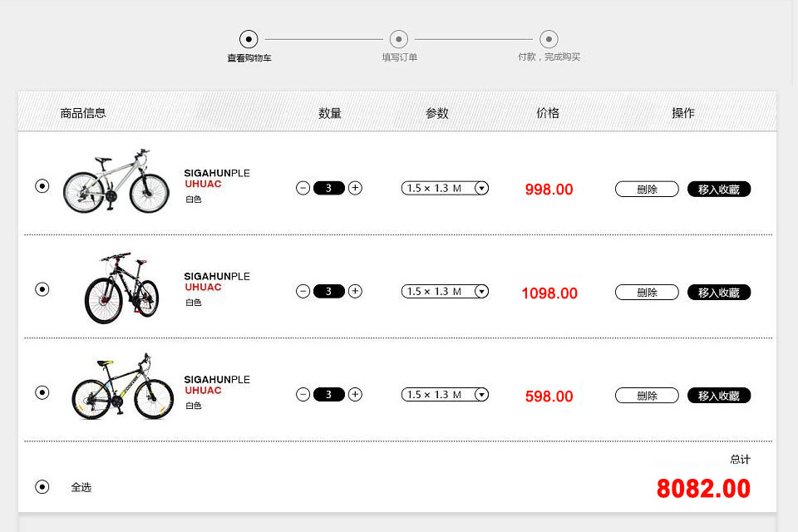Decrease quantity of the 998.00 bike

(303, 188)
